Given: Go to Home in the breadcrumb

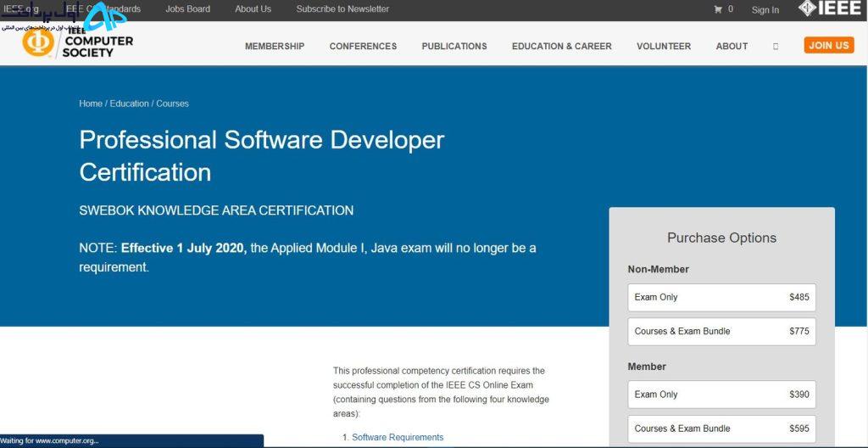Looking at the screenshot, I should [91, 104].
